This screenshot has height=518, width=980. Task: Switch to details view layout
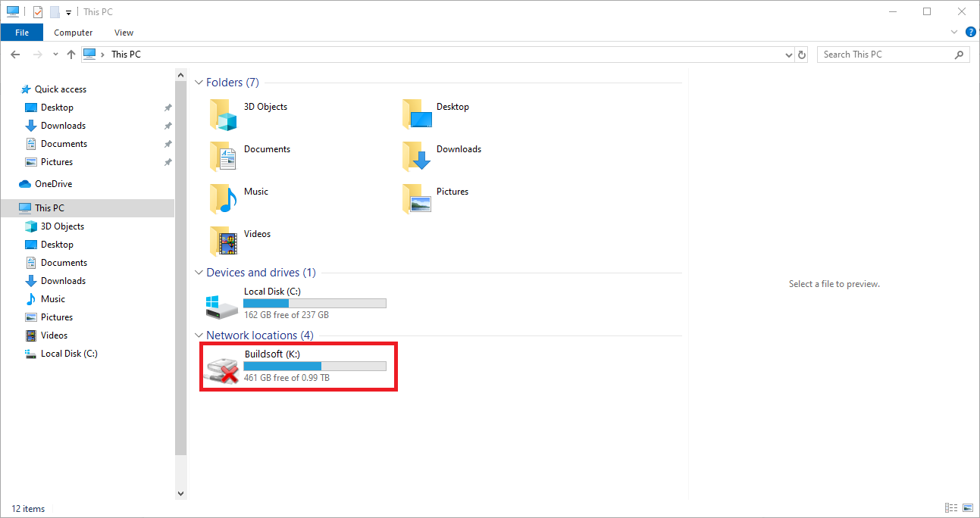tap(950, 508)
